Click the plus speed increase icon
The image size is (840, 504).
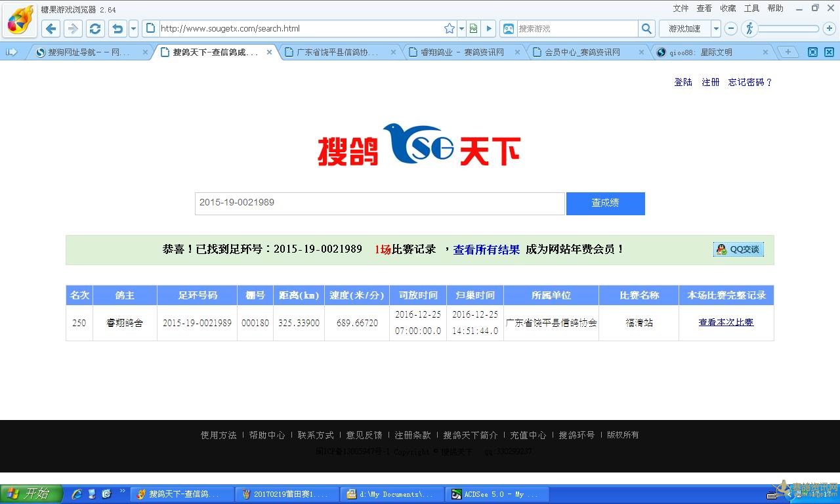[x=829, y=28]
